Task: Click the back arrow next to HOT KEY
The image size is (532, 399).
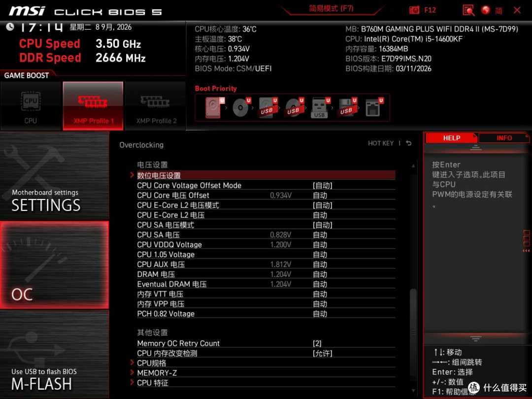Action: tap(409, 143)
